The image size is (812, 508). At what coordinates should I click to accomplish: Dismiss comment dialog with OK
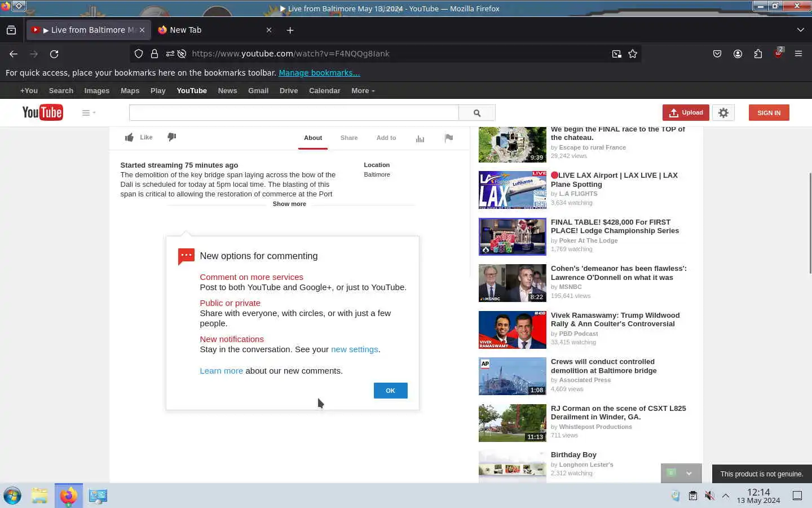(x=390, y=391)
